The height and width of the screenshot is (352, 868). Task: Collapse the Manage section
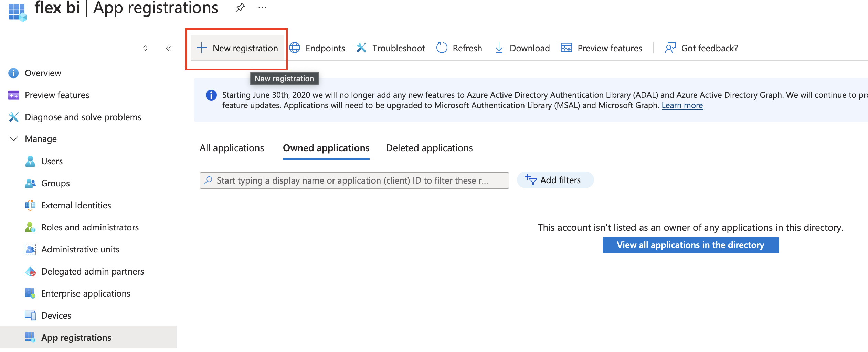(13, 139)
